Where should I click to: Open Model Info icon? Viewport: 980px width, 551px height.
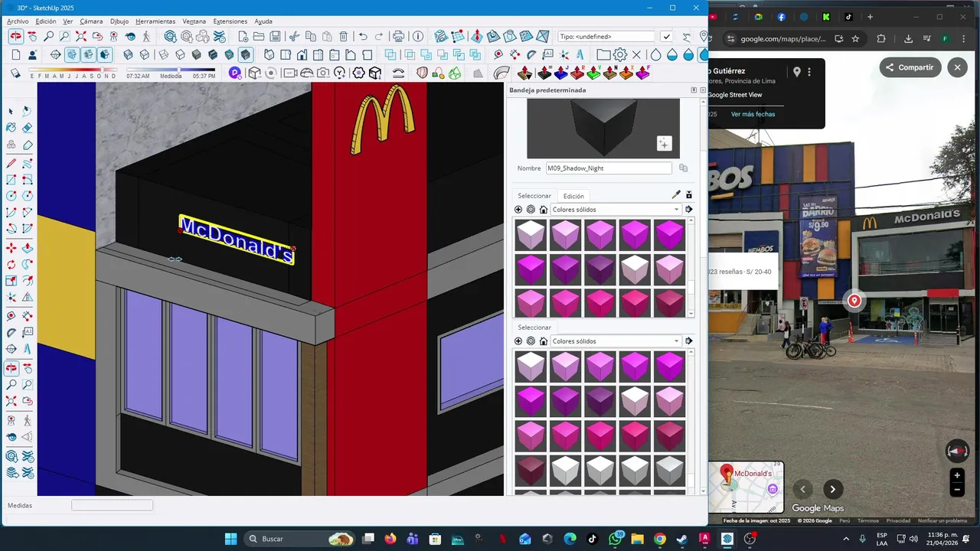418,36
